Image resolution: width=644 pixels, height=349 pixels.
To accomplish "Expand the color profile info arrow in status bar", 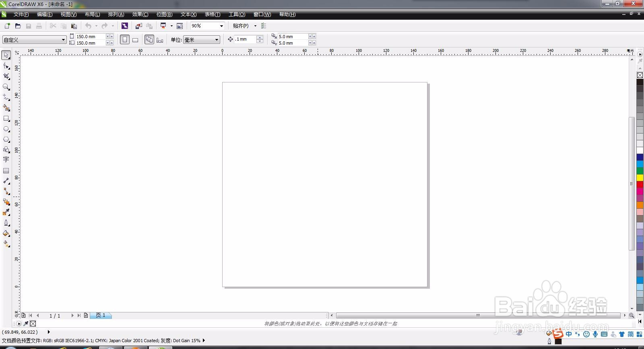I will 204,341.
